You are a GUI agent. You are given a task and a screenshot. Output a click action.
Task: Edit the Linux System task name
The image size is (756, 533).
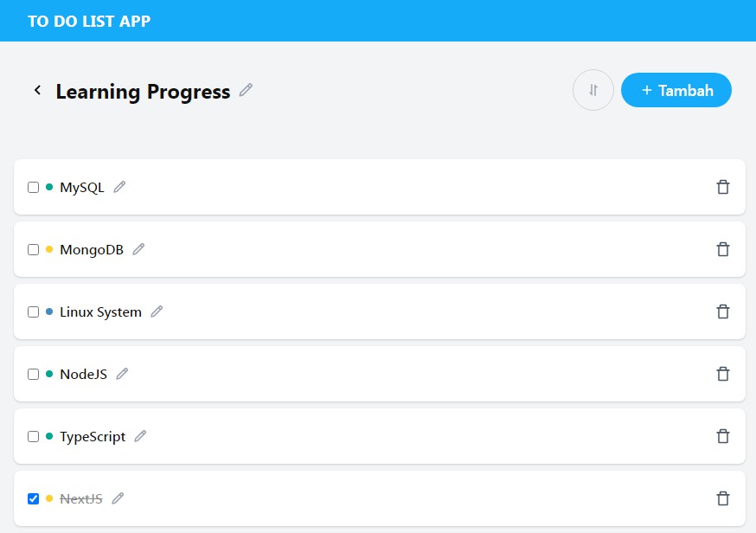pos(157,311)
